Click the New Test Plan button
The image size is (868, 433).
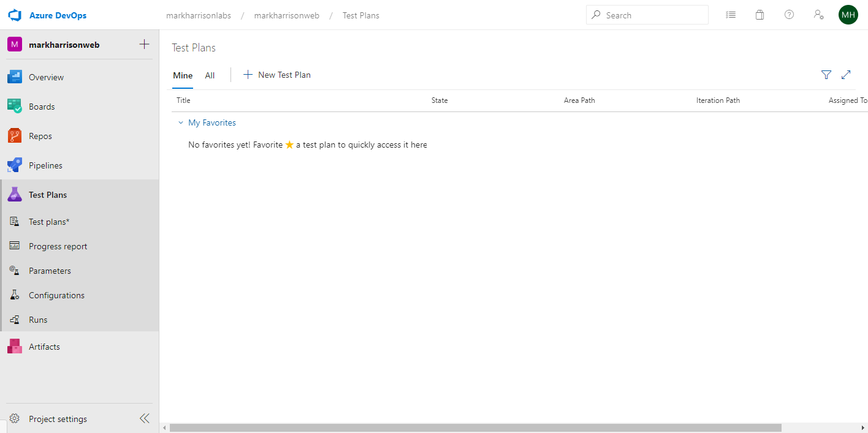click(x=277, y=75)
